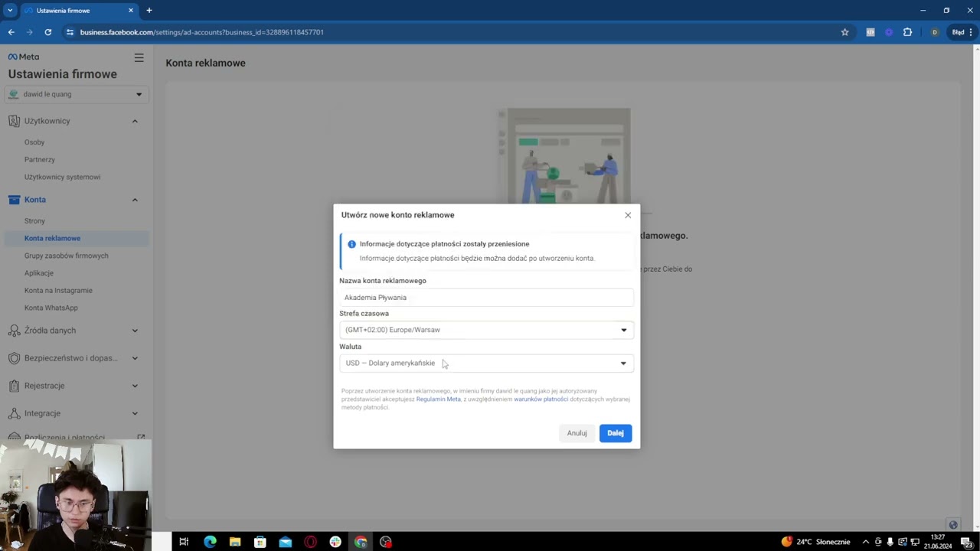This screenshot has height=551, width=980.
Task: Open Microsoft Edge from taskbar
Action: coord(210,542)
